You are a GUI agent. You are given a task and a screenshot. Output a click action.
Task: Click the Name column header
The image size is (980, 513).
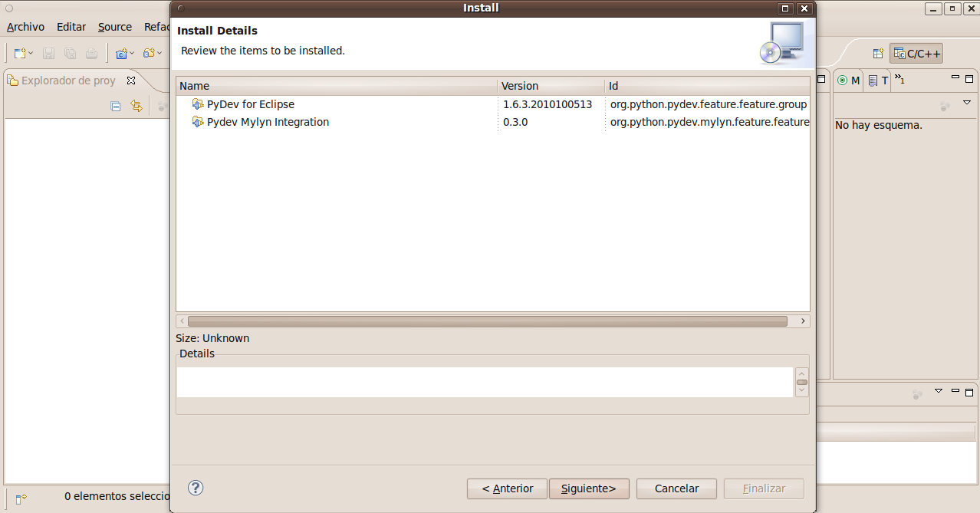point(337,86)
